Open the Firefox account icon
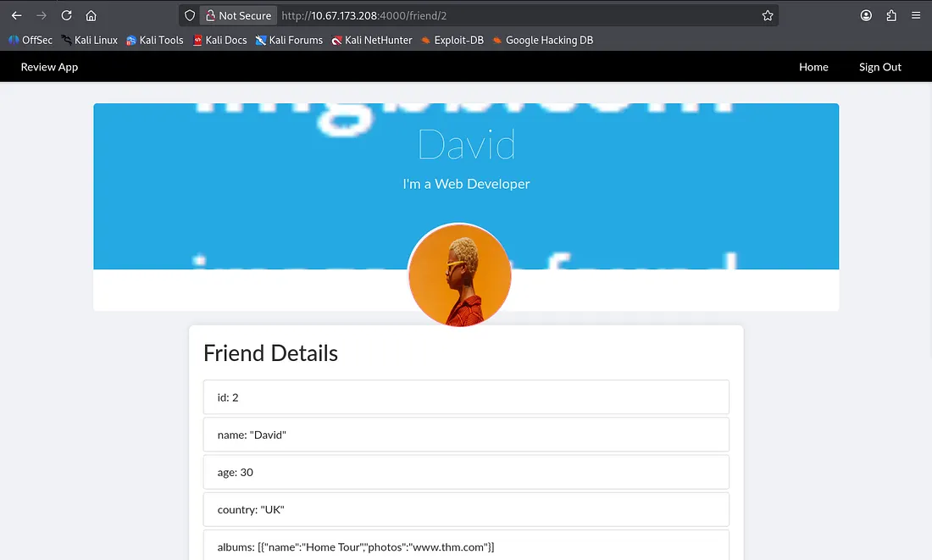 click(866, 15)
